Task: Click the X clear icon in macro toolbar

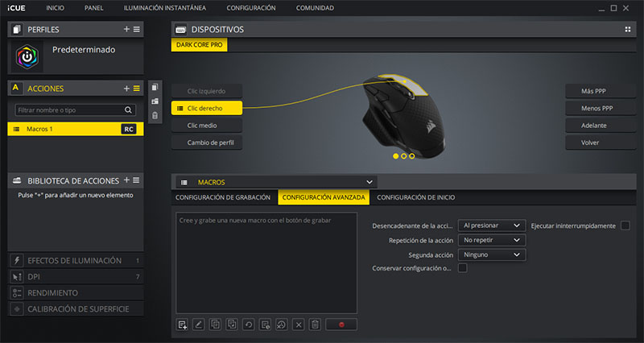Action: pos(299,324)
